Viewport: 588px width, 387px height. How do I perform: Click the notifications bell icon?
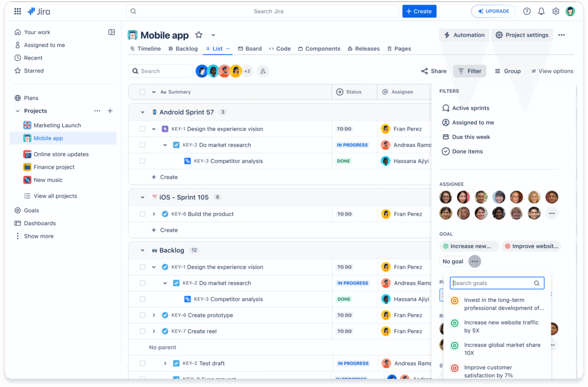(541, 11)
